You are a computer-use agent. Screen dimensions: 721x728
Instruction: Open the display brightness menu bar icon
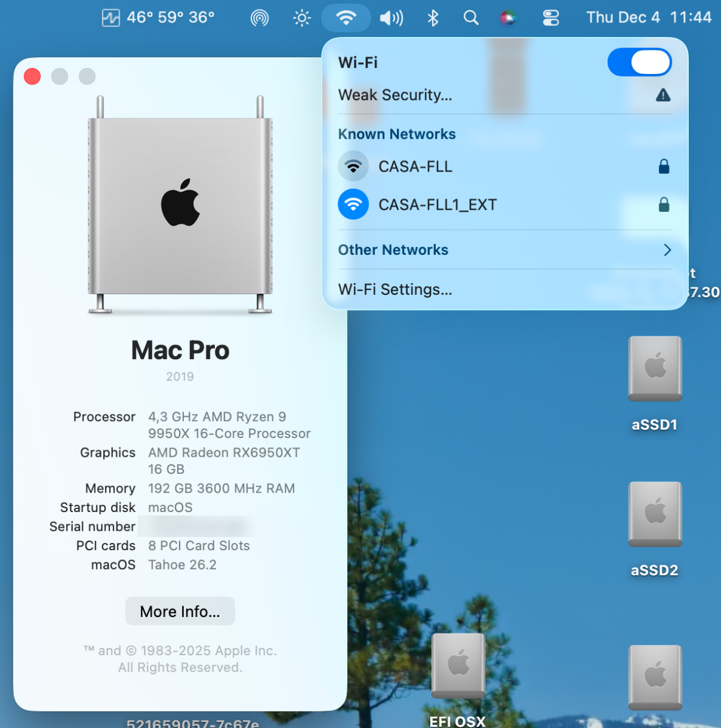tap(302, 18)
